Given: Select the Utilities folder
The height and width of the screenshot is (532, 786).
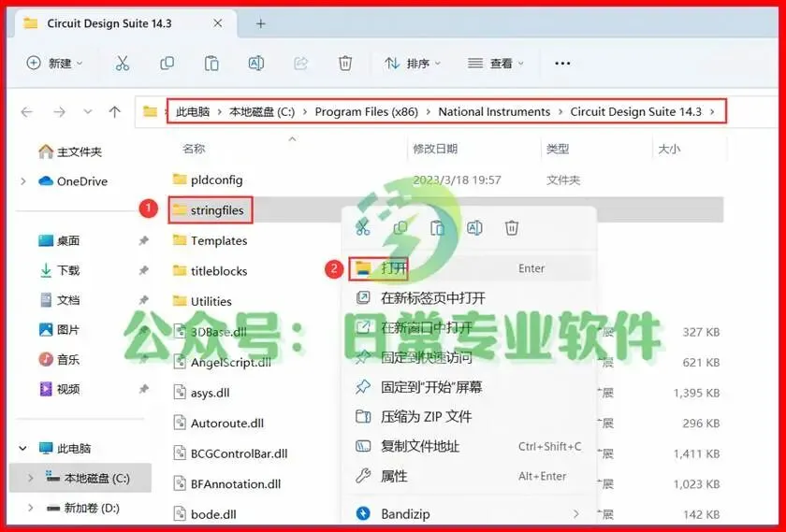Looking at the screenshot, I should [202, 301].
